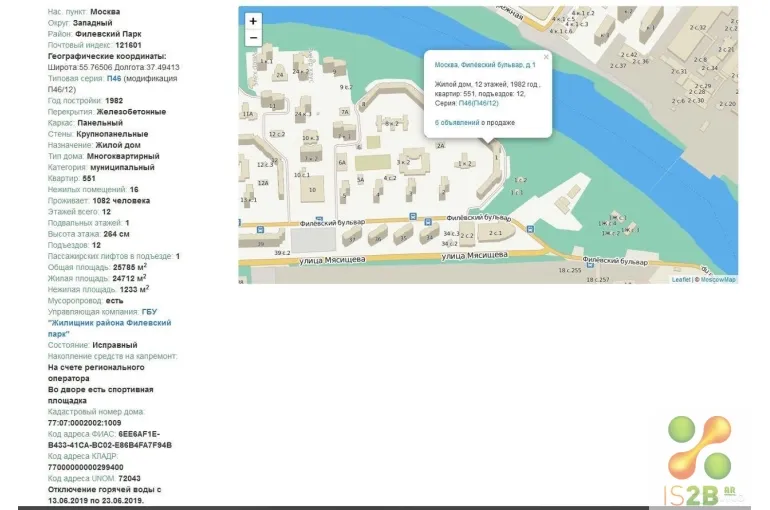770x510 pixels.
Task: Zoom out the map with minus button
Action: tap(253, 38)
